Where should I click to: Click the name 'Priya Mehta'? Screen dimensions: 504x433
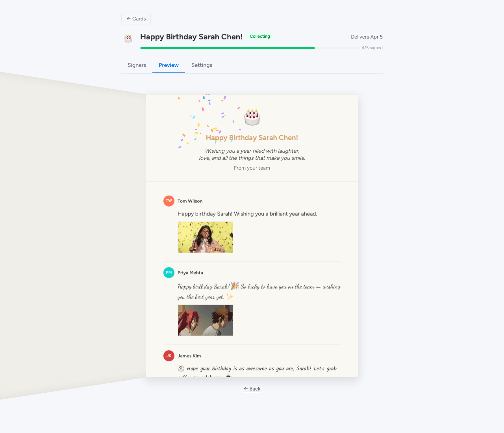[190, 272]
